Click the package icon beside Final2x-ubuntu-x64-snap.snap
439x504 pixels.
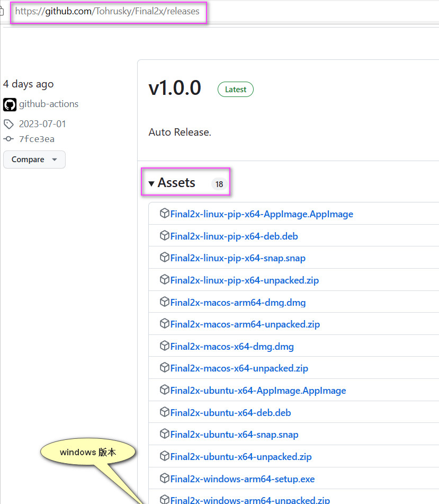[164, 434]
